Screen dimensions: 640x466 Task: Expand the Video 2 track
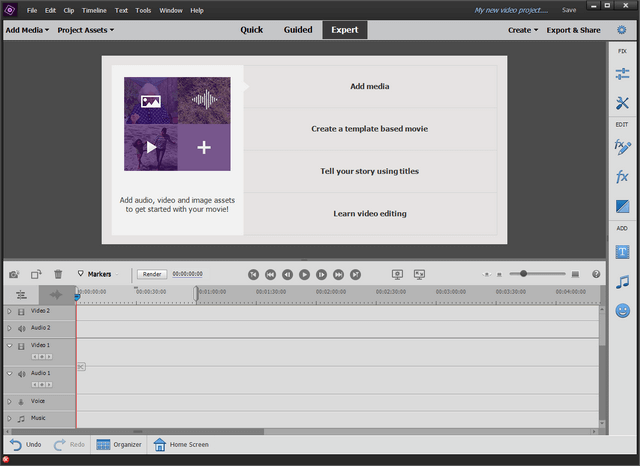9,312
